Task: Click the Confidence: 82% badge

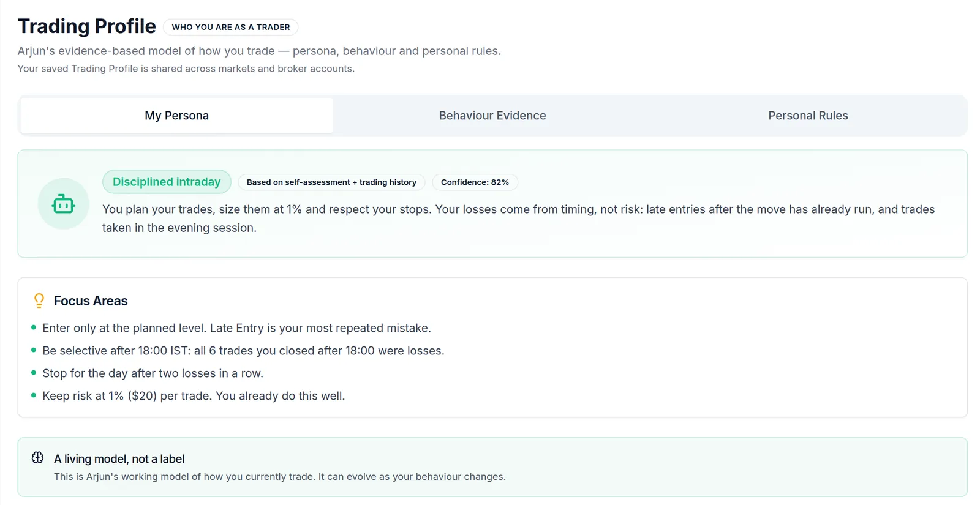Action: point(475,182)
